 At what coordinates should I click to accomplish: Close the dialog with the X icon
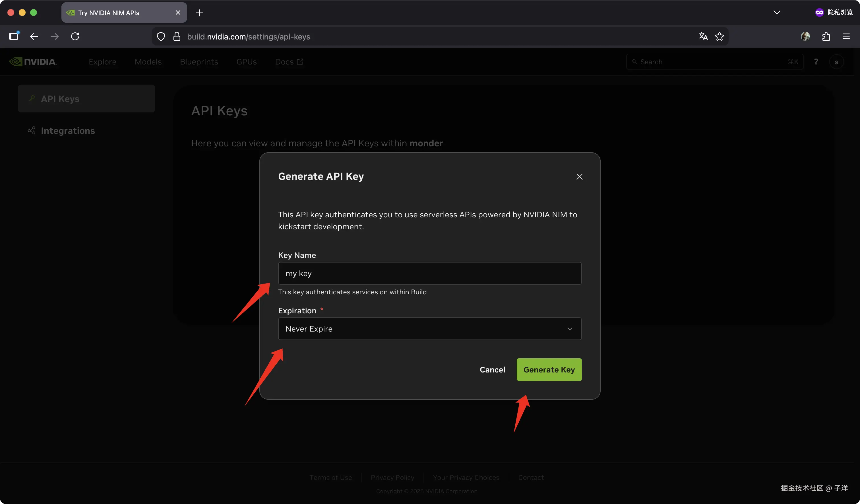(x=579, y=177)
